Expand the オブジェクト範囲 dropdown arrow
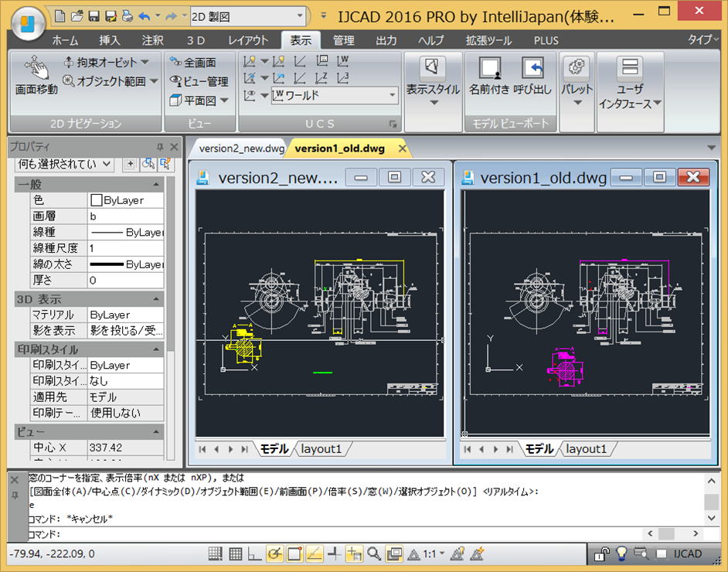Viewport: 728px width, 572px height. (154, 81)
